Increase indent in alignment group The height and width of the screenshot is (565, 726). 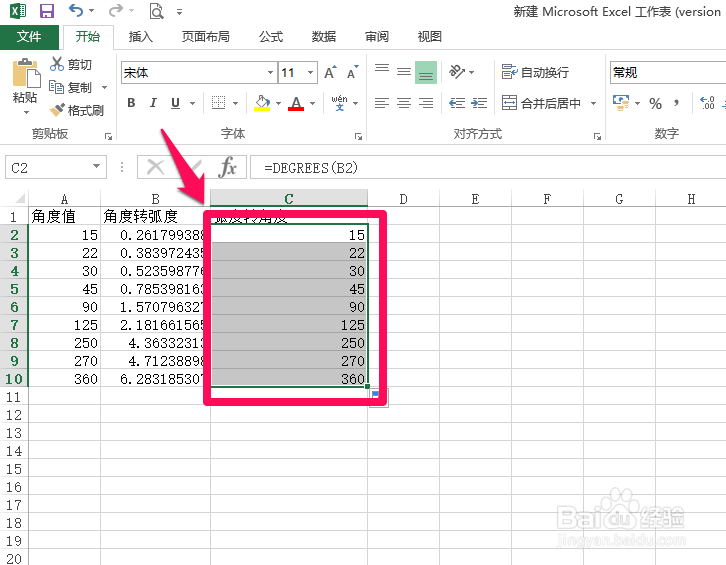pos(479,103)
